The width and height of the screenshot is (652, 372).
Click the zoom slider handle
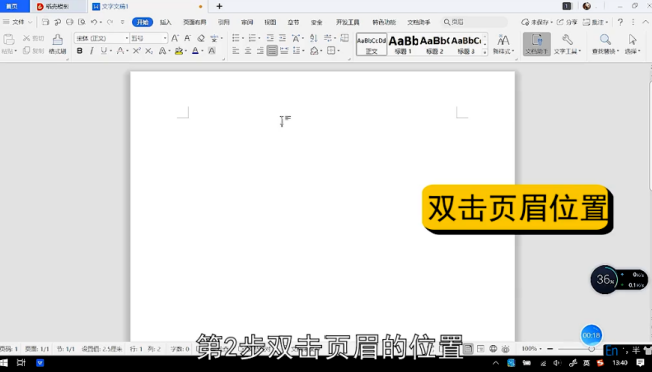click(x=591, y=349)
